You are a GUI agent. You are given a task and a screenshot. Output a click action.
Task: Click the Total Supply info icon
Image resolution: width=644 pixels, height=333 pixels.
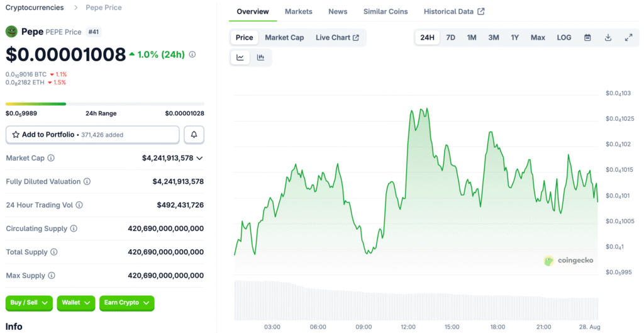pos(54,252)
